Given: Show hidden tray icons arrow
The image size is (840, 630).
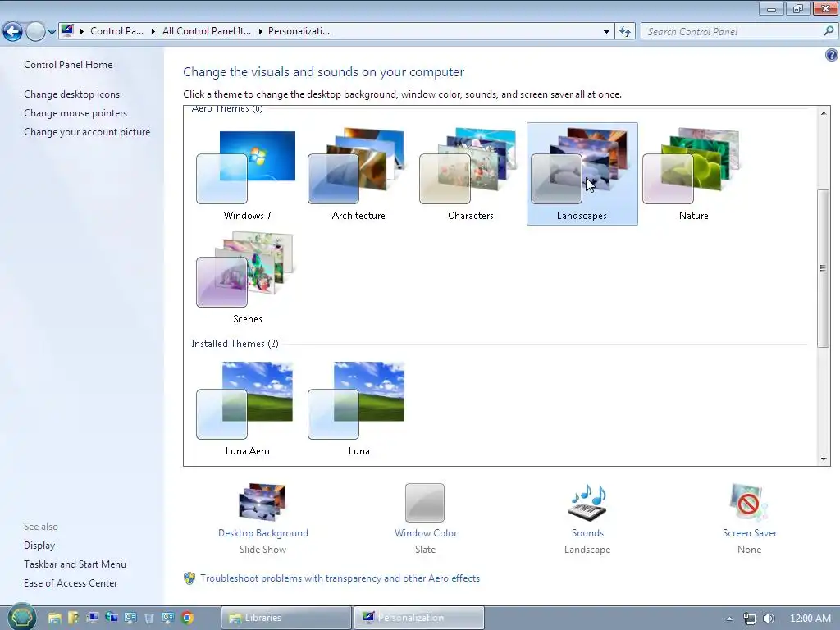Looking at the screenshot, I should 729,619.
